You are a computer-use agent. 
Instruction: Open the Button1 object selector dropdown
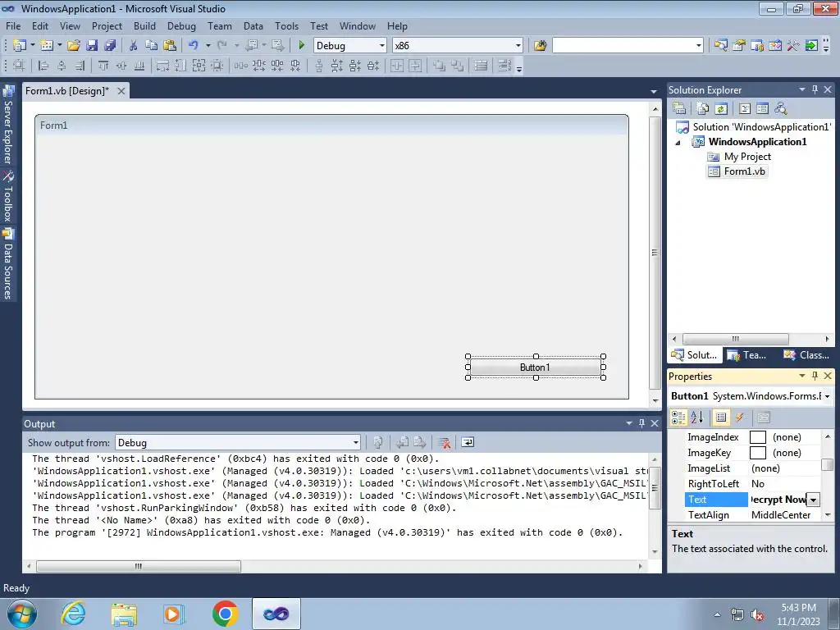[x=827, y=396]
